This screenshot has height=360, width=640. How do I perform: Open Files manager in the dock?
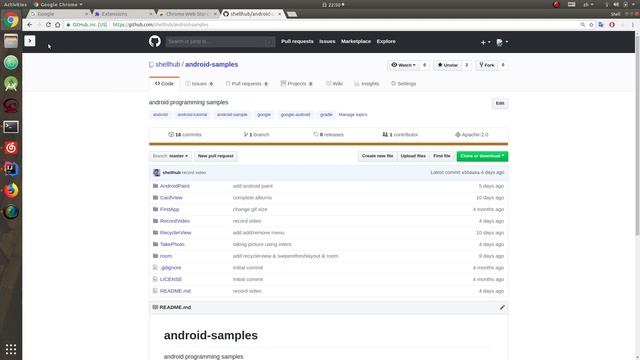[11, 41]
